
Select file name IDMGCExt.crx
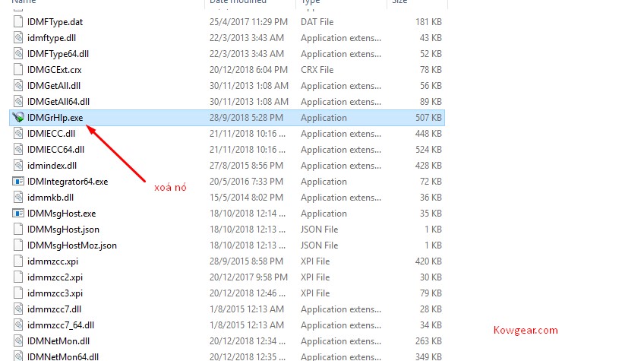coord(54,70)
